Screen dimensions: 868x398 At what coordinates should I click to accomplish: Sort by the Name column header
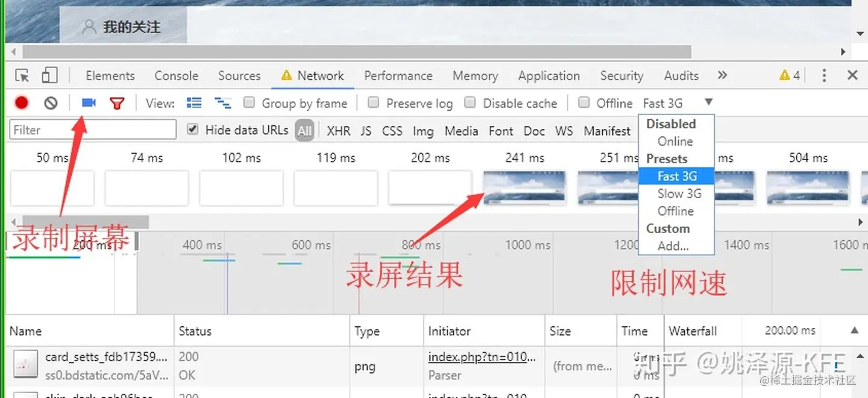[89, 331]
